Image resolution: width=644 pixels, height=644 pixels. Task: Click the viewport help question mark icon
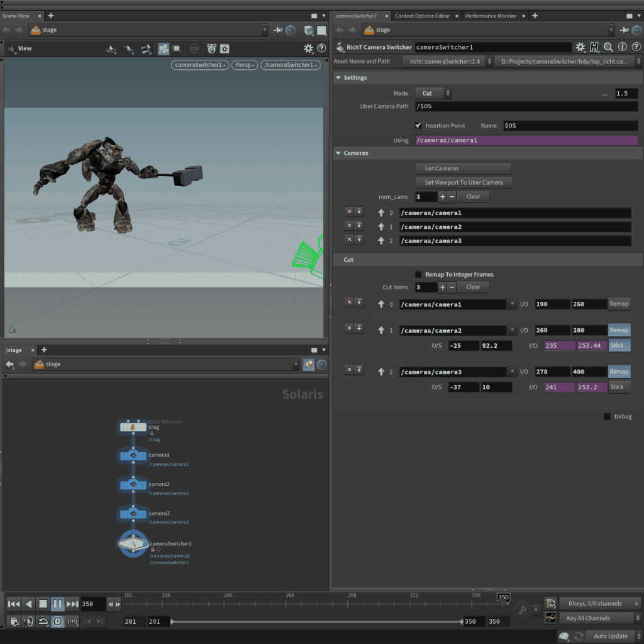(321, 48)
